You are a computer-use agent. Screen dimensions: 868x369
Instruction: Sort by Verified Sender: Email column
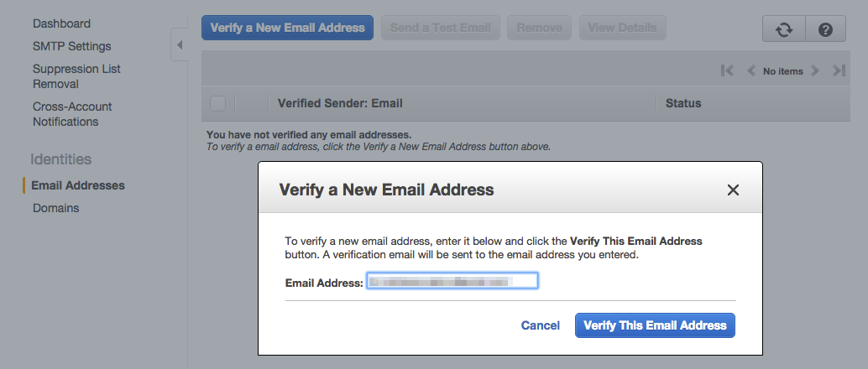340,103
